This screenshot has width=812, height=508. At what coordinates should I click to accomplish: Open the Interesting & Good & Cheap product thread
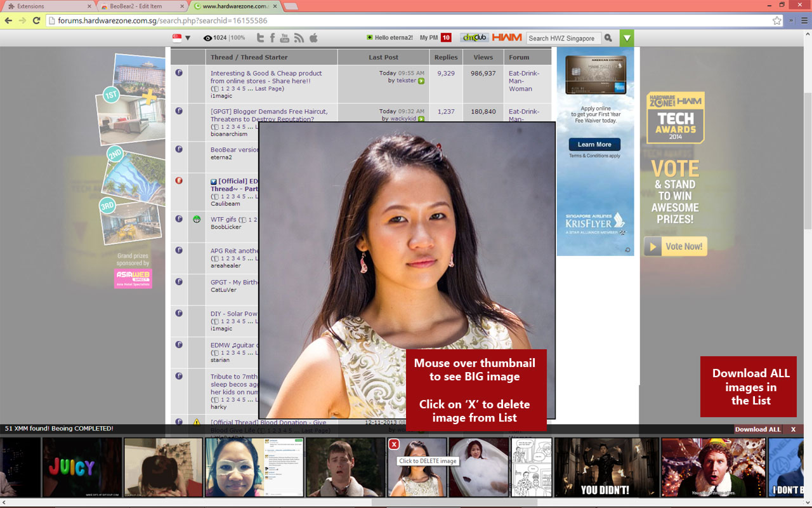pos(266,77)
